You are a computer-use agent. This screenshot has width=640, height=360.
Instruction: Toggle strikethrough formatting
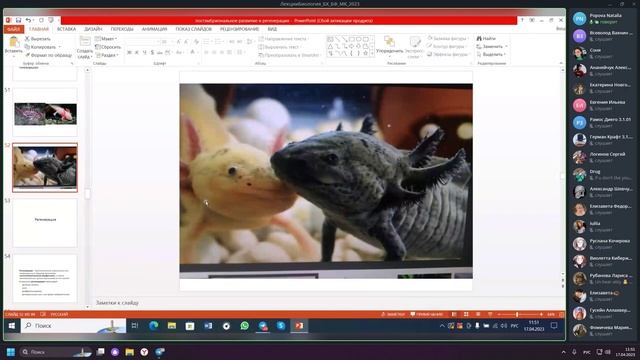(160, 53)
